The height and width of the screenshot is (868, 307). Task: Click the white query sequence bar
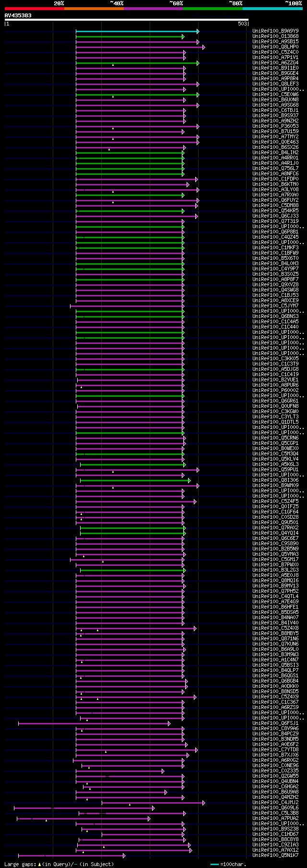coord(127,20)
